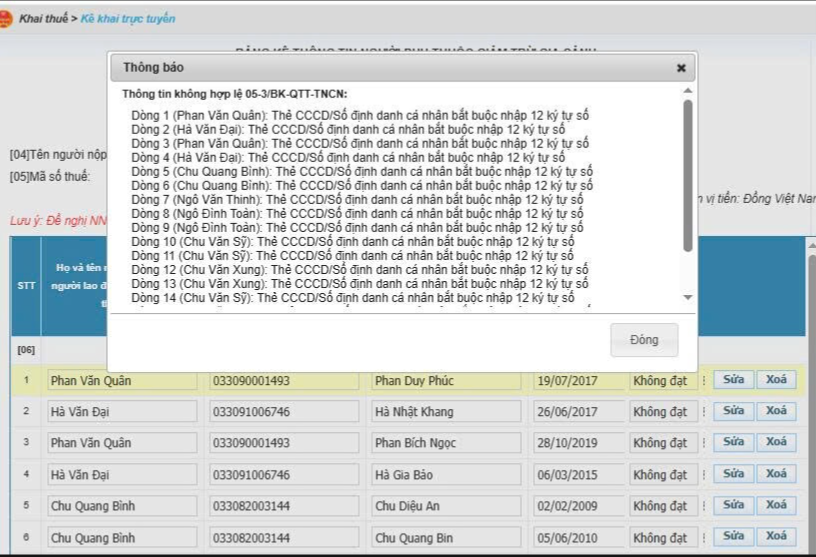This screenshot has height=557, width=816.
Task: Select the Phan Văn Quân name field in row 1
Action: 122,381
